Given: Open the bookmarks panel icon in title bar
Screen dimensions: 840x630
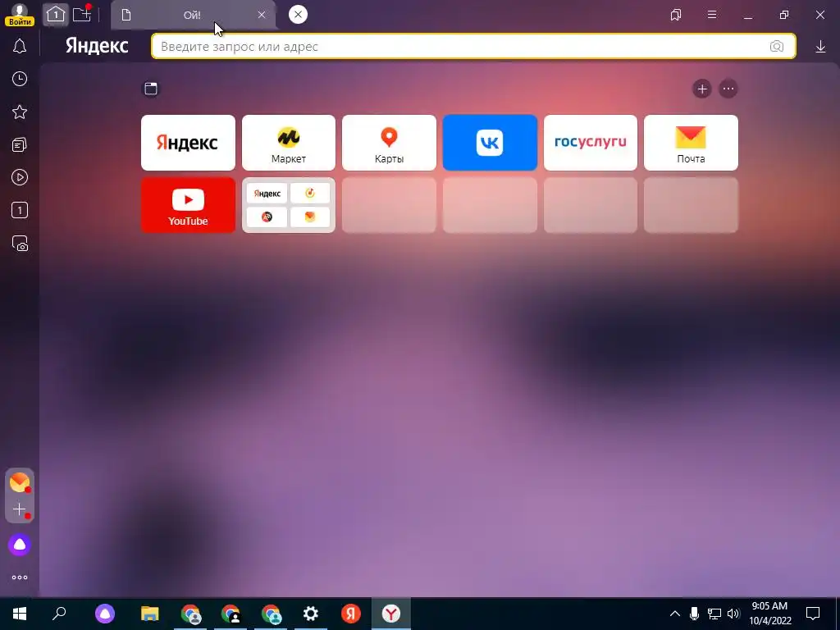Looking at the screenshot, I should click(x=676, y=15).
